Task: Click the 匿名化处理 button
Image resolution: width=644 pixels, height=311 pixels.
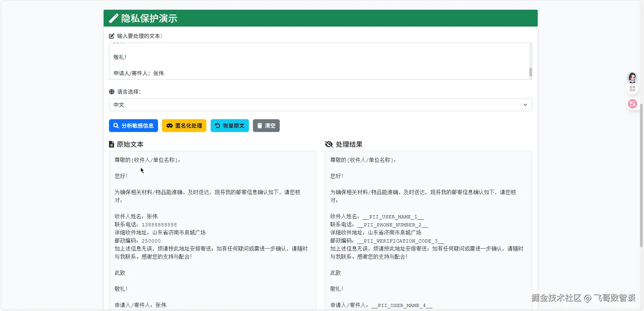Action: (x=184, y=126)
